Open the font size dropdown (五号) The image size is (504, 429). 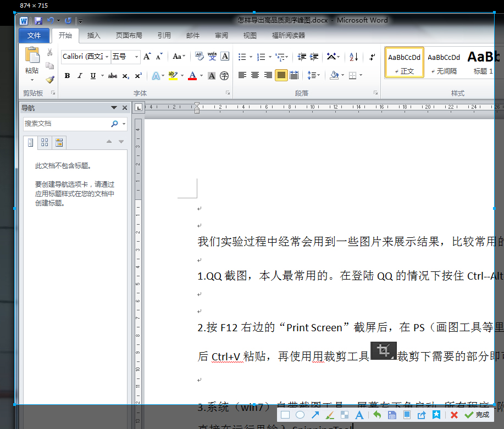point(137,57)
